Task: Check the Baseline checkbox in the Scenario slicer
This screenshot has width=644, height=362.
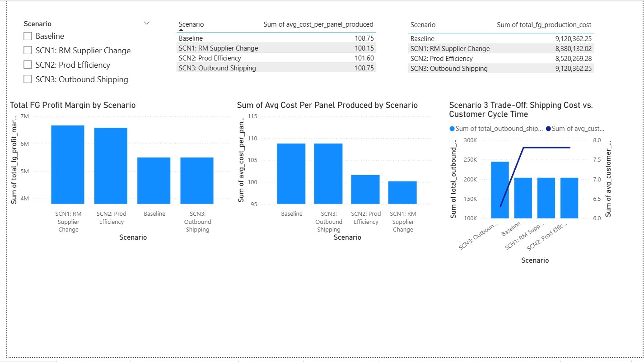Action: (28, 36)
